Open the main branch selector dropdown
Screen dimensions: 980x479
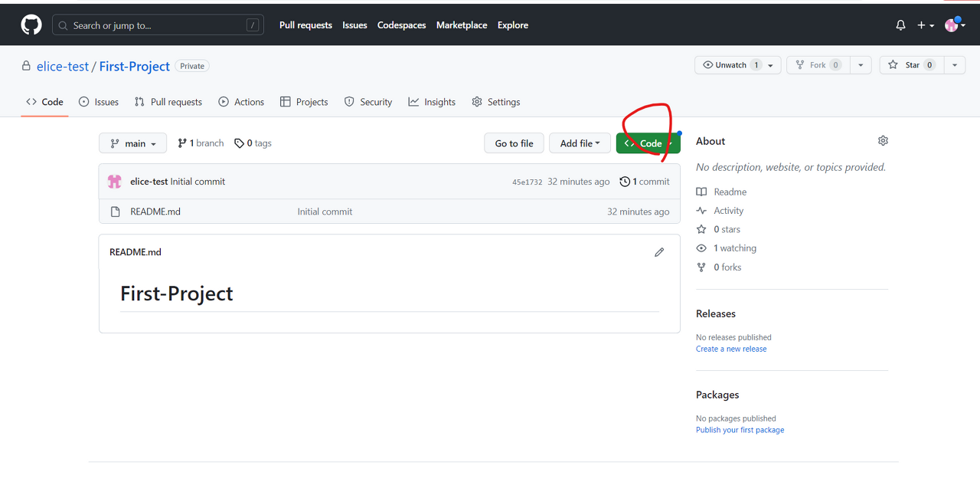click(x=132, y=143)
